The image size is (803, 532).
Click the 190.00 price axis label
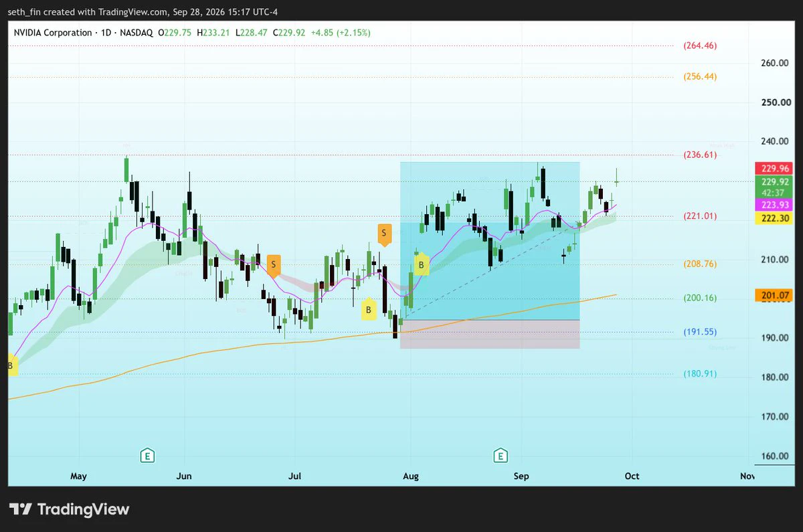click(776, 338)
